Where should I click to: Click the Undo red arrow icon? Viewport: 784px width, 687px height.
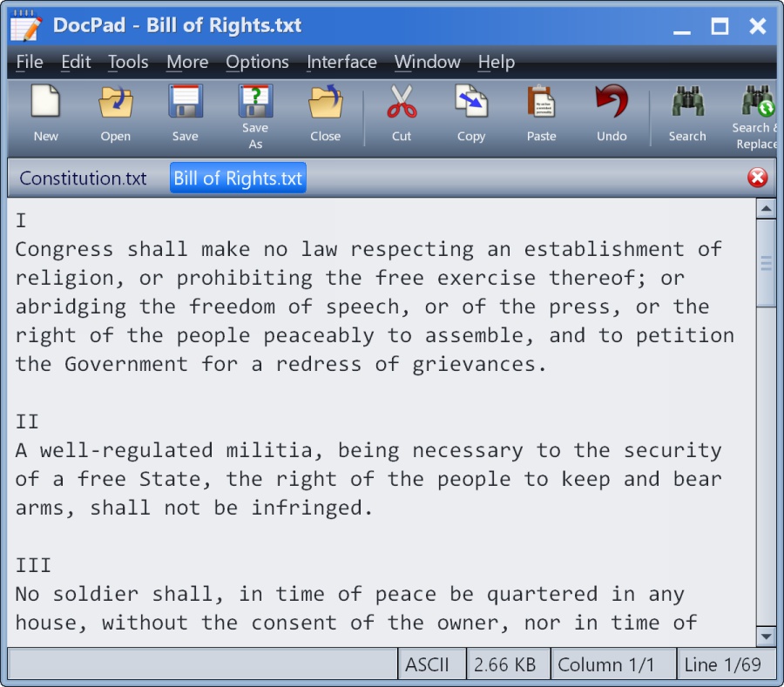[x=612, y=101]
